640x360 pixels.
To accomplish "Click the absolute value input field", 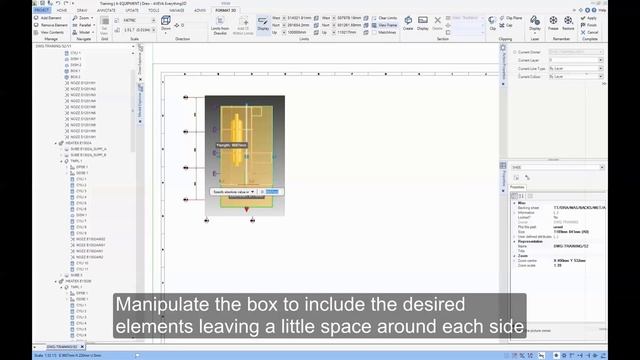I will pyautogui.click(x=272, y=192).
